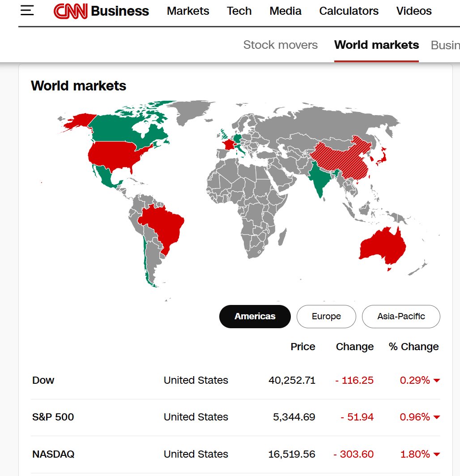Click the Dow price 40,252.71

coord(292,380)
